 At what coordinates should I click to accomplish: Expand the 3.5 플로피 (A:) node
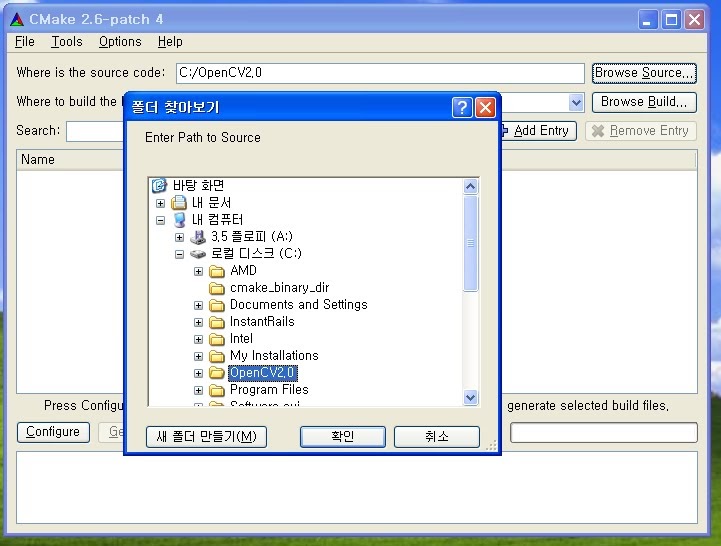coord(179,237)
